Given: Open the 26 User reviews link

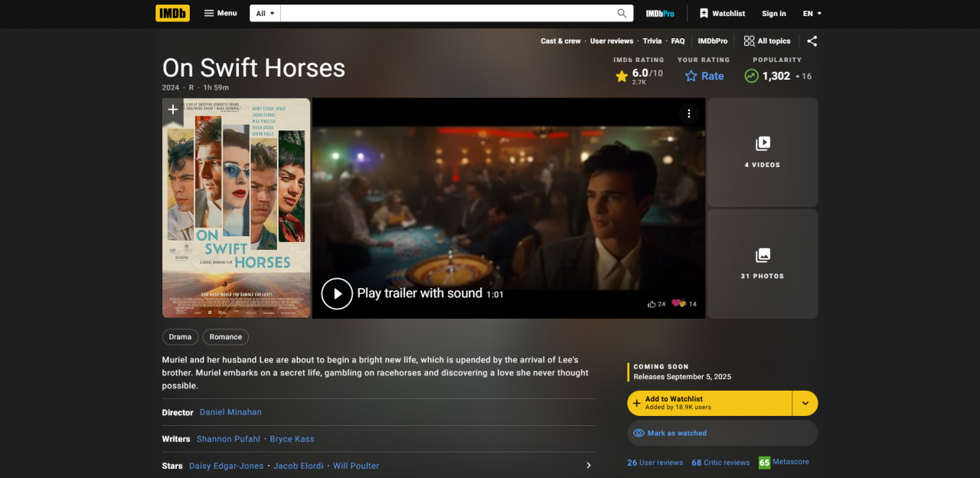Looking at the screenshot, I should [655, 463].
